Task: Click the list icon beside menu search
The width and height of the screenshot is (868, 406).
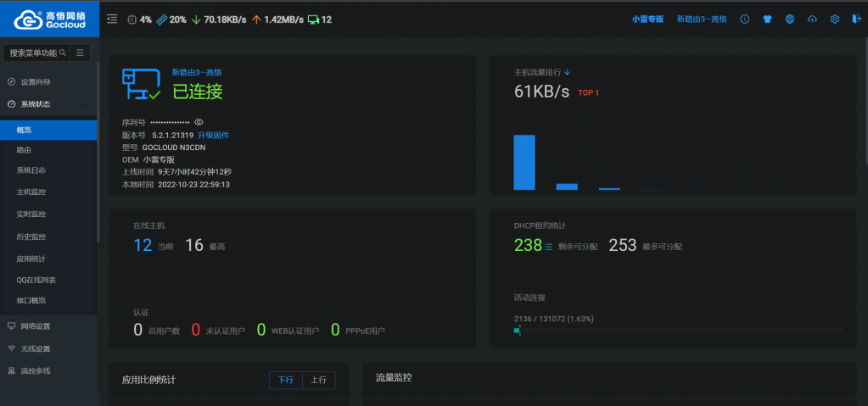Action: pyautogui.click(x=80, y=53)
